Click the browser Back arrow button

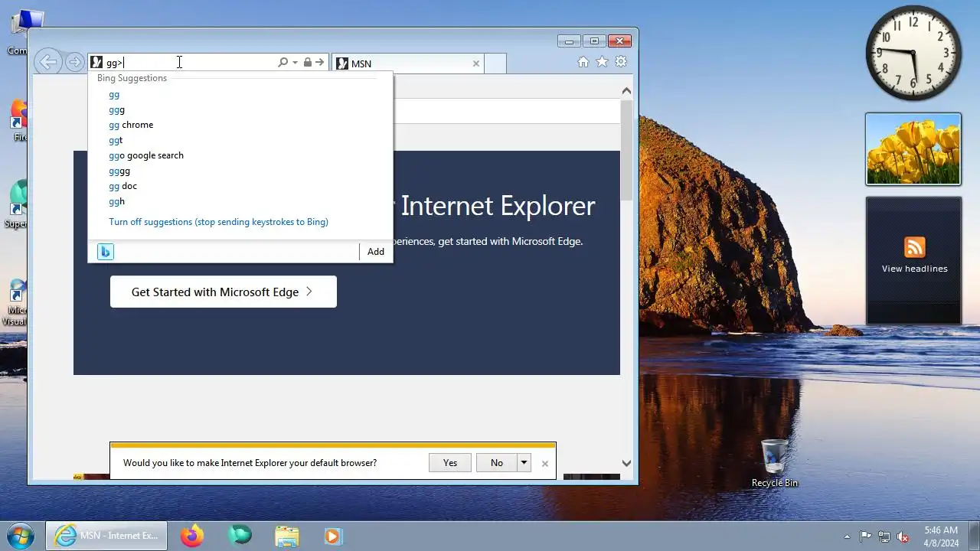48,62
